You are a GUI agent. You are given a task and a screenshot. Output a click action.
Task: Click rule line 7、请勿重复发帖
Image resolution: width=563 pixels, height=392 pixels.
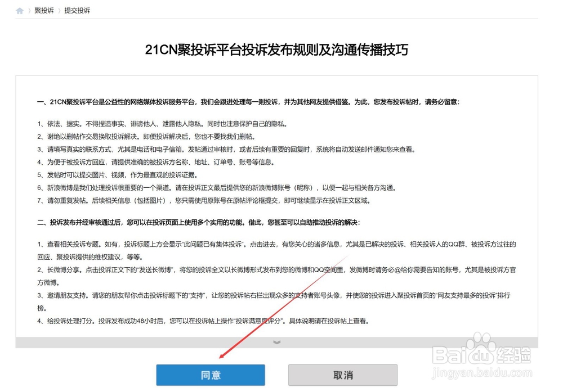point(204,200)
